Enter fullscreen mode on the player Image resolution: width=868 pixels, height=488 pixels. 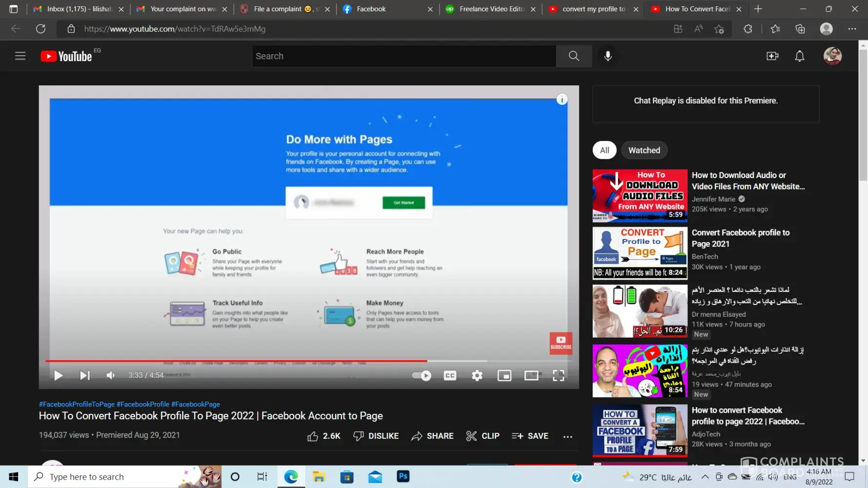558,375
